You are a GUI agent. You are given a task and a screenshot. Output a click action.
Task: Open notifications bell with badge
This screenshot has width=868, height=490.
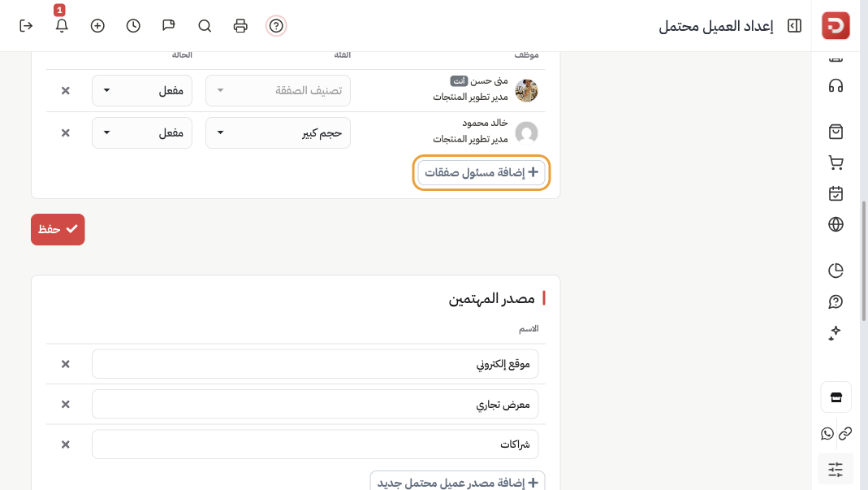62,25
